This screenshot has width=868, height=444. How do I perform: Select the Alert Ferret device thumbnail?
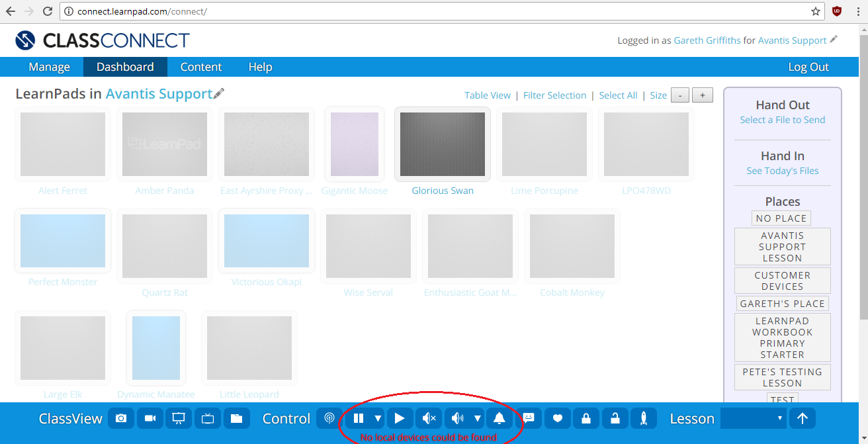tap(63, 144)
